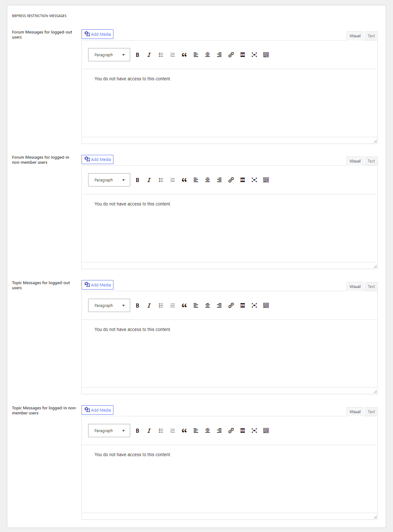Apply bulleted list in Forum non-member users editor

[x=161, y=180]
